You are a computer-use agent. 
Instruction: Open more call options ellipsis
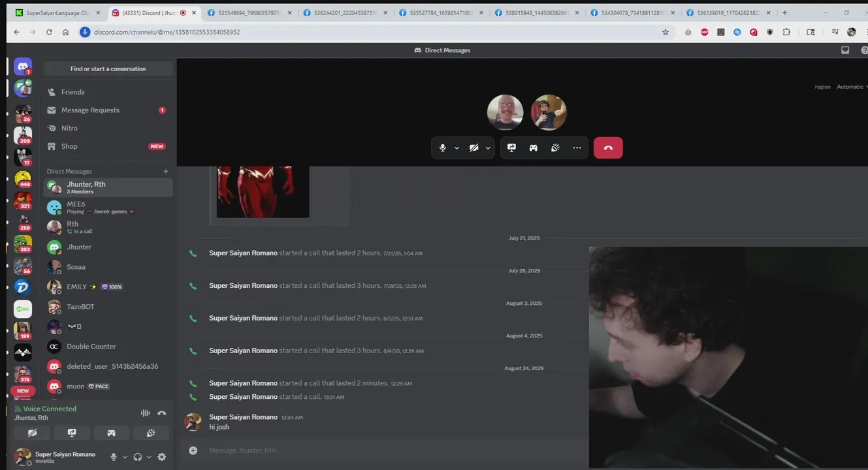[577, 148]
